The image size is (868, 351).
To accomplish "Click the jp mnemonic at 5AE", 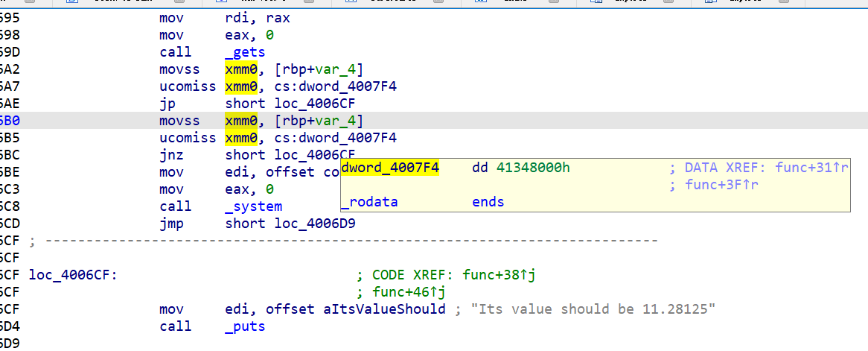I will (167, 104).
